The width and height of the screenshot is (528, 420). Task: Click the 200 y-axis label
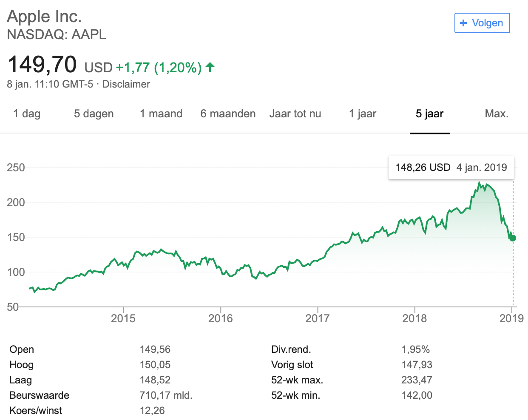click(16, 202)
